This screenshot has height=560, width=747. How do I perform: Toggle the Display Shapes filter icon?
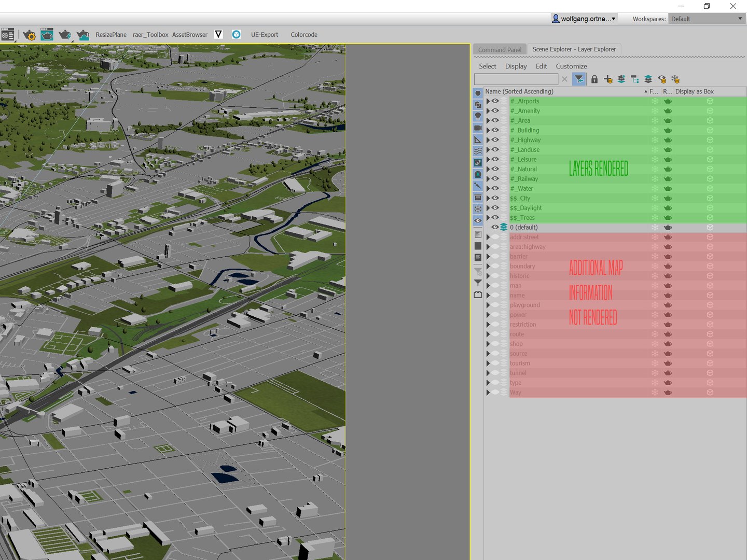[x=478, y=105]
